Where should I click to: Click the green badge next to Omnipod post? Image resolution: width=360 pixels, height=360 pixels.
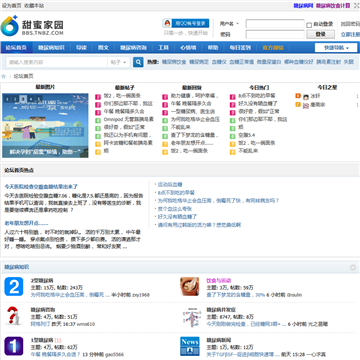click(98, 120)
